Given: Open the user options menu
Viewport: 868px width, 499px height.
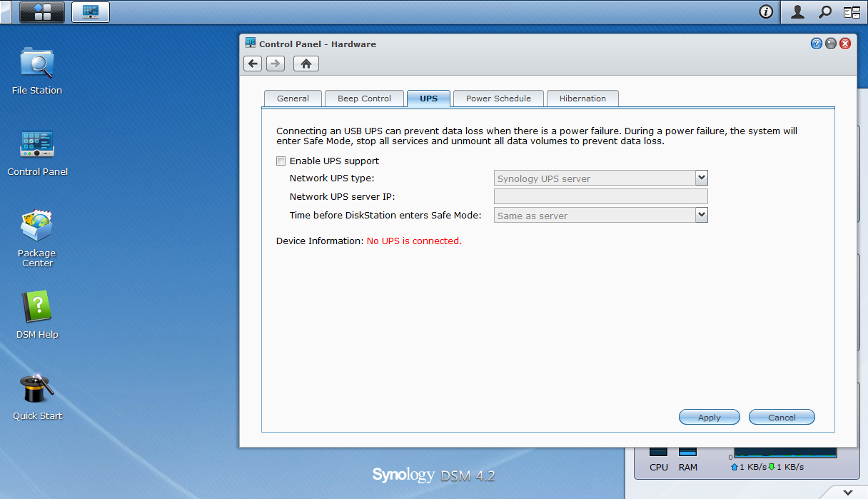Looking at the screenshot, I should pyautogui.click(x=798, y=12).
